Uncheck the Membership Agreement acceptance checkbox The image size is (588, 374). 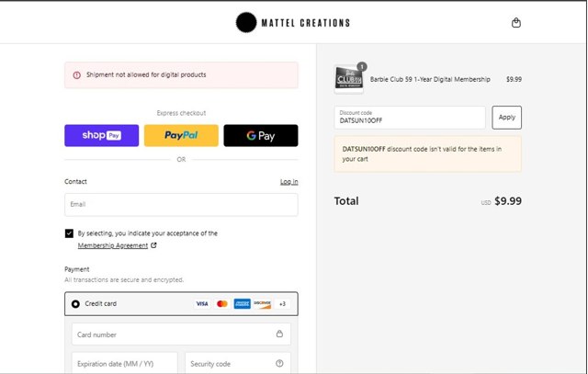point(69,233)
